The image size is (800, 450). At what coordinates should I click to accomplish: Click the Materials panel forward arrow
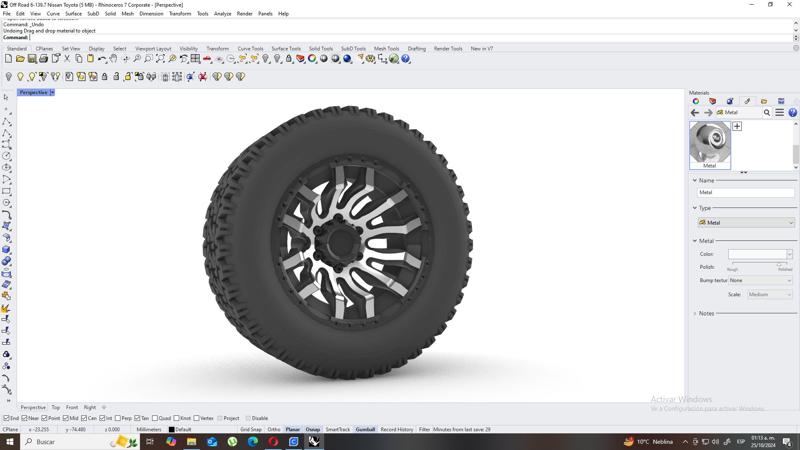tap(708, 113)
